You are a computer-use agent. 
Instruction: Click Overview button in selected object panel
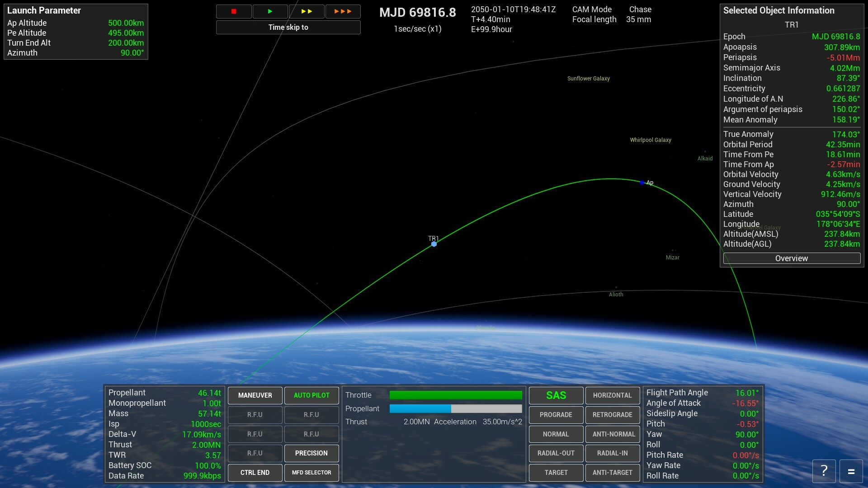pyautogui.click(x=791, y=258)
